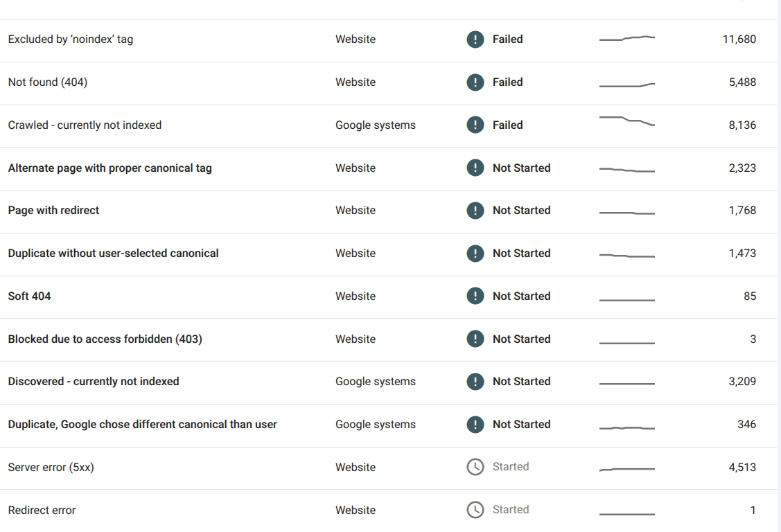Click the Redirect error reason text
The height and width of the screenshot is (532, 781).
pos(42,511)
